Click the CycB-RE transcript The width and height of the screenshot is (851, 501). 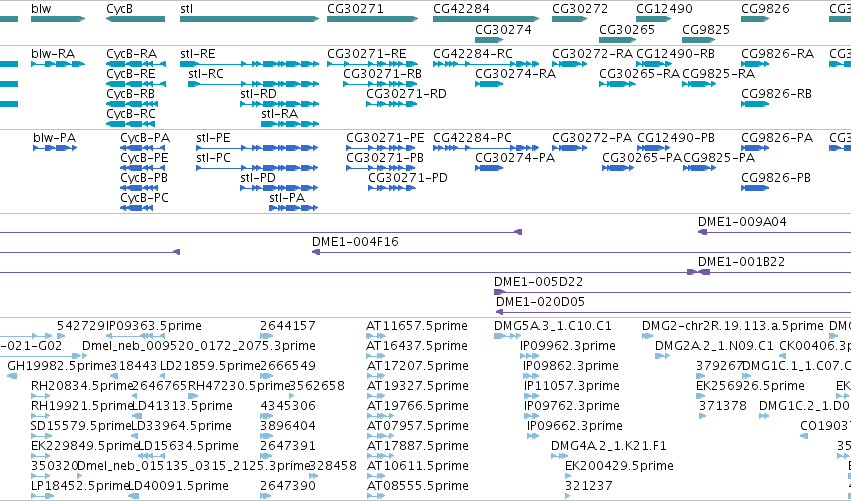[x=136, y=84]
